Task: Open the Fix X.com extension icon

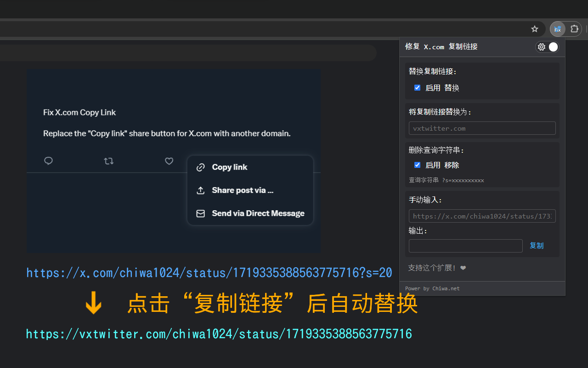Action: [x=558, y=29]
